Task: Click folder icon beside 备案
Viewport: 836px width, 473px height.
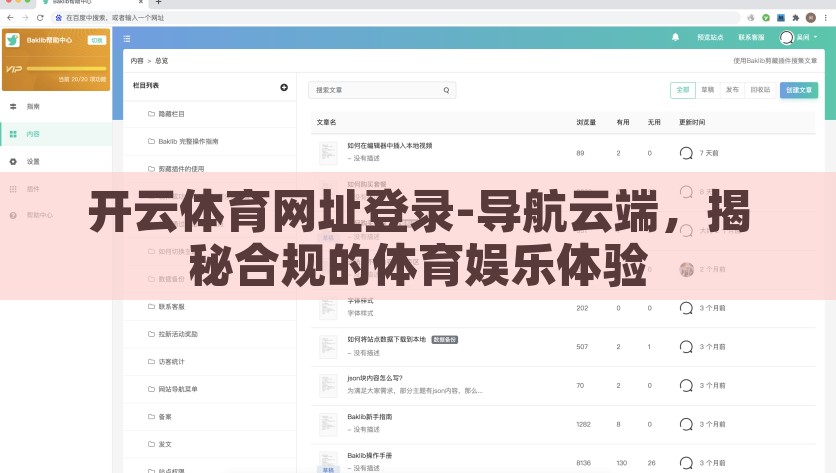Action: (x=151, y=416)
